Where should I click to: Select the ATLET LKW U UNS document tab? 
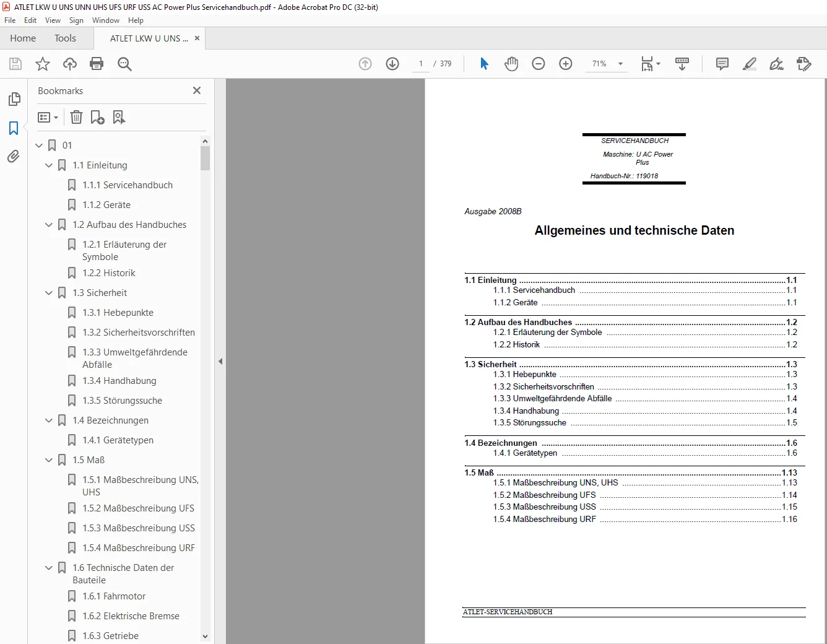[x=149, y=38]
